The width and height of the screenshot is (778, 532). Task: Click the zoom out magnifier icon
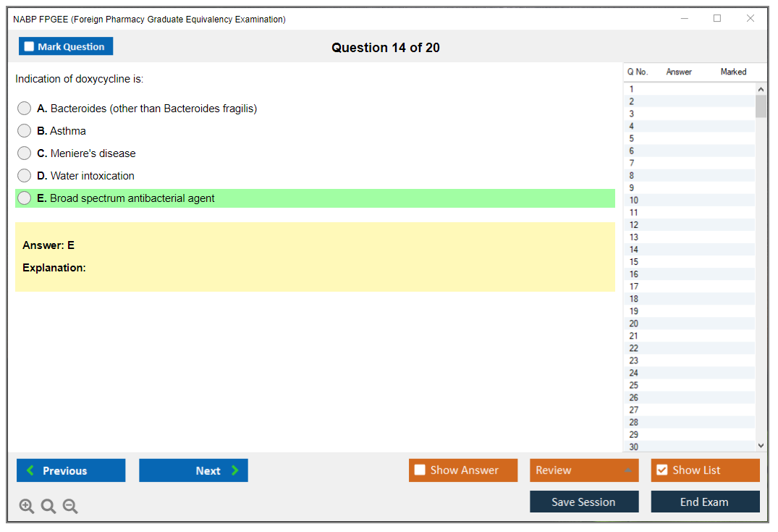[70, 507]
